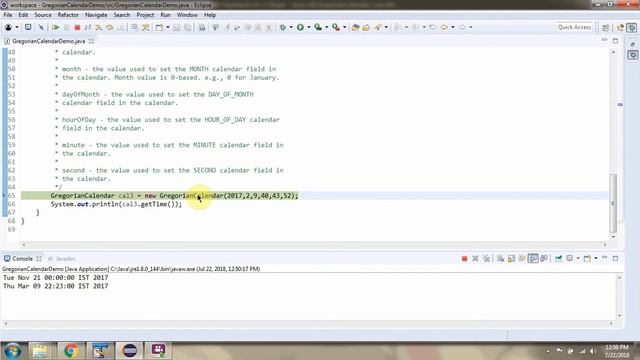640x360 pixels.
Task: Open the Coverage button dropdown arrow
Action: point(327,27)
